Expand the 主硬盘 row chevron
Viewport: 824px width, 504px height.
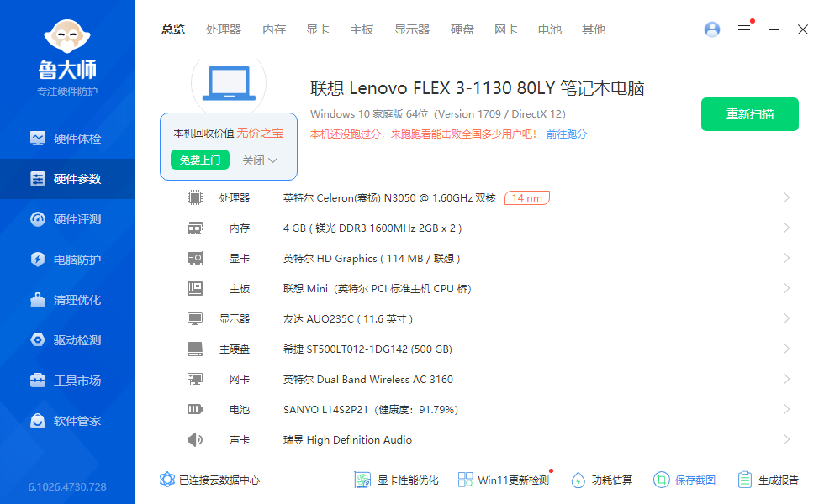pos(787,349)
